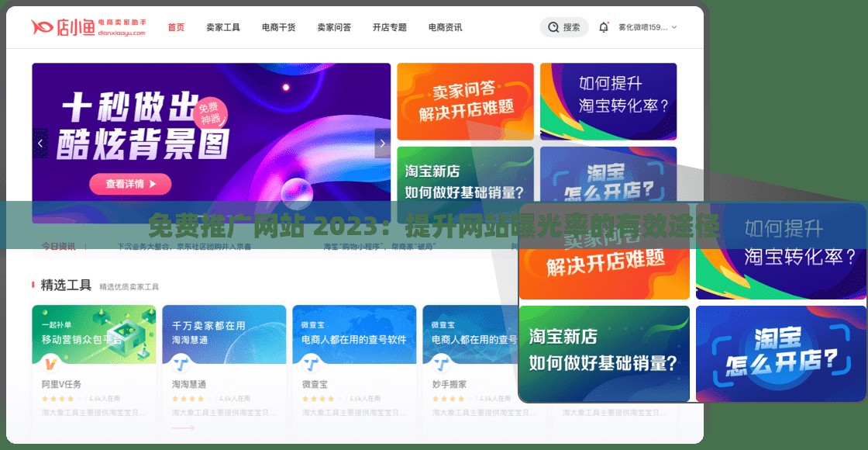The width and height of the screenshot is (868, 450).
Task: Go back with carousel left arrow
Action: point(40,144)
